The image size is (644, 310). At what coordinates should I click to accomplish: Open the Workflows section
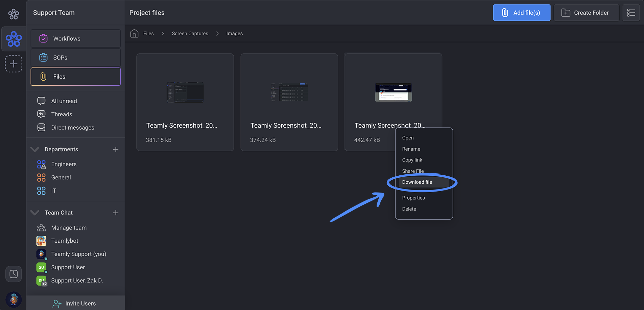tap(75, 39)
